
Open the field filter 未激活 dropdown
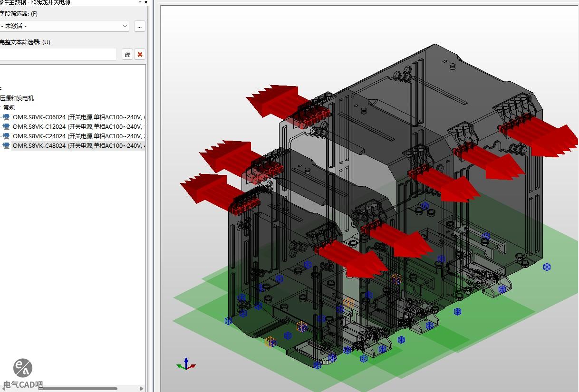coord(125,26)
